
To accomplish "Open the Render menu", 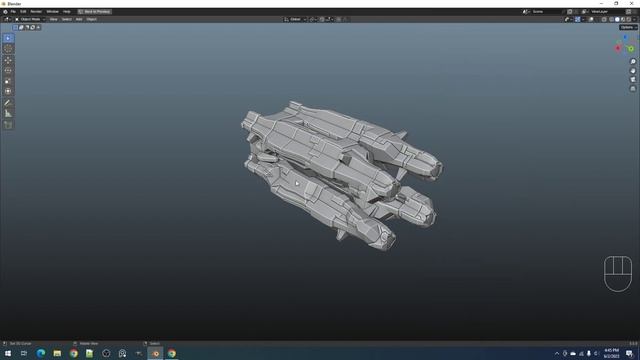I will tap(36, 12).
